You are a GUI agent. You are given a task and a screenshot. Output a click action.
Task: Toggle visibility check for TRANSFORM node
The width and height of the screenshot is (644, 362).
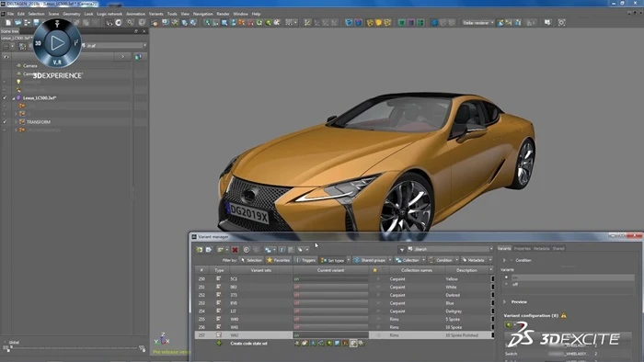pos(5,122)
